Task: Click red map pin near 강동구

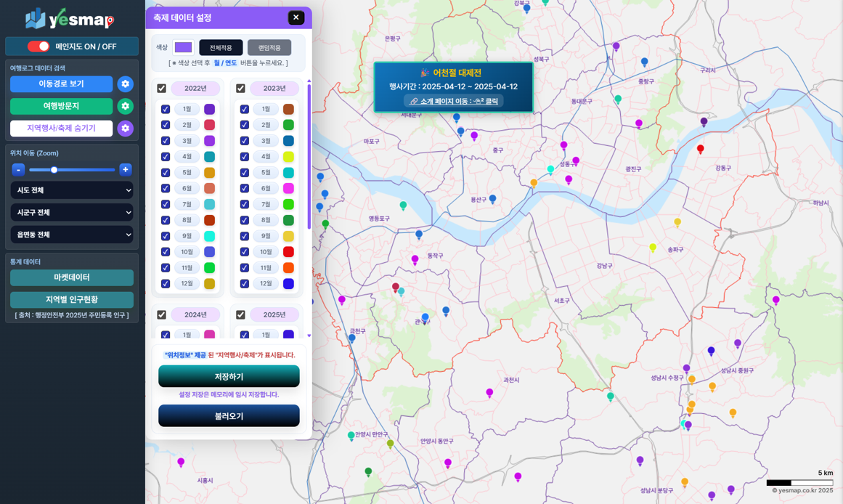Action: click(x=700, y=149)
